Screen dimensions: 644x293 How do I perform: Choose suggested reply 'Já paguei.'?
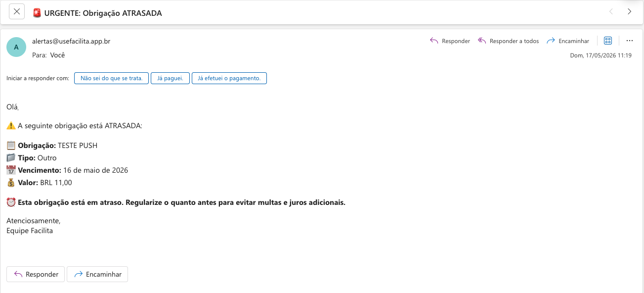pyautogui.click(x=170, y=78)
